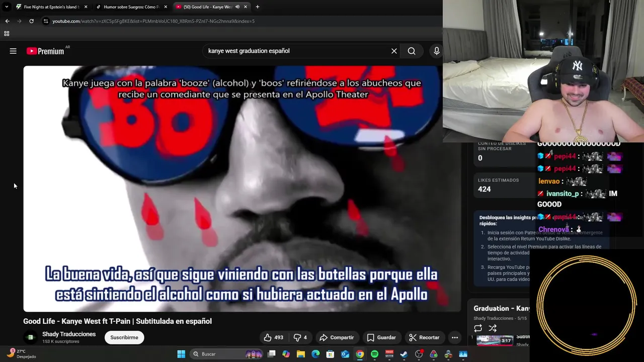Click the Compartir share button
644x362 pixels.
[337, 337]
